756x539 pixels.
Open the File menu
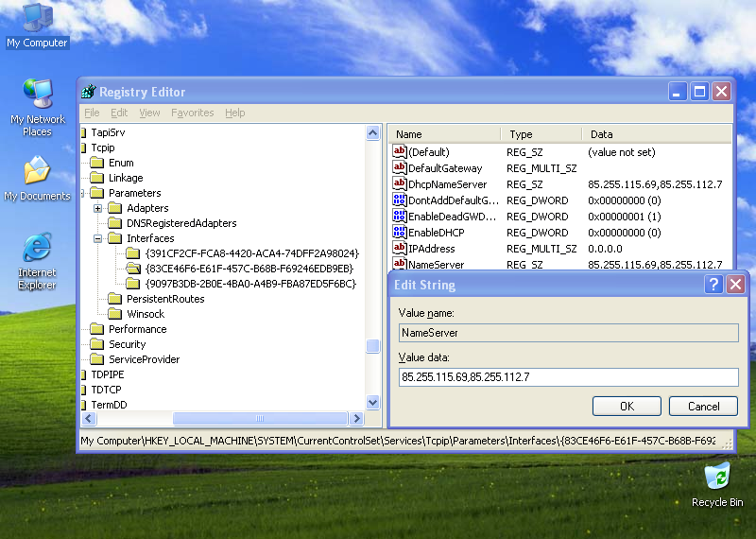coord(92,113)
